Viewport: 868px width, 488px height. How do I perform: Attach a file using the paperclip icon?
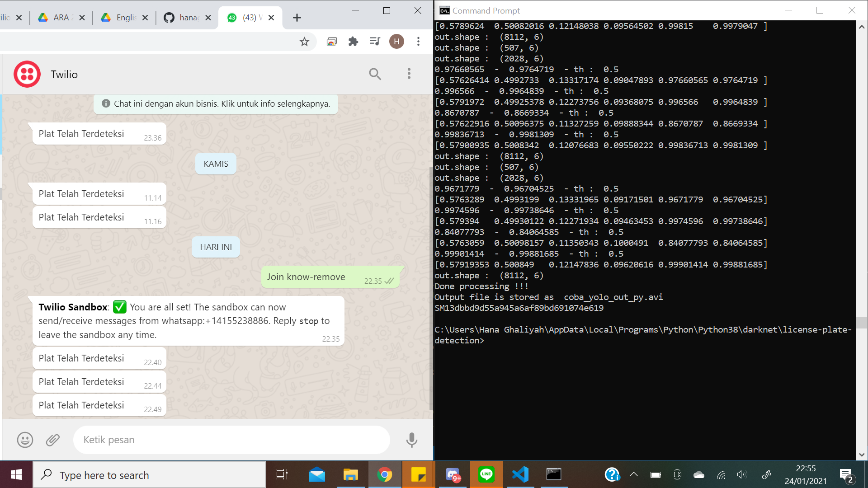coord(53,440)
